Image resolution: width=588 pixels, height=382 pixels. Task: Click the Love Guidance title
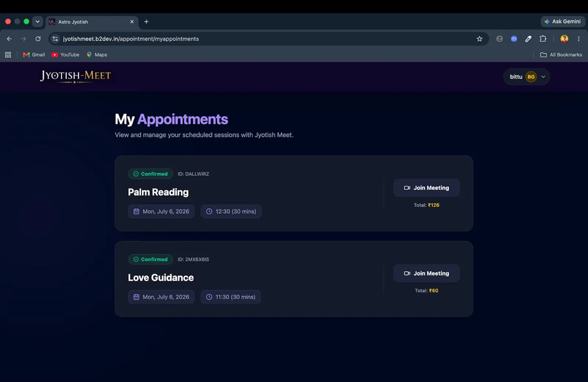161,278
